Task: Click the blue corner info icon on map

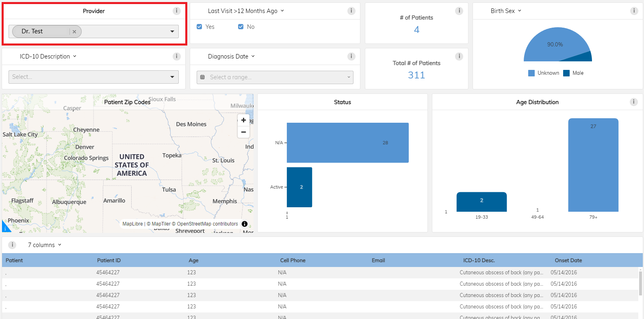Action: tap(6, 228)
